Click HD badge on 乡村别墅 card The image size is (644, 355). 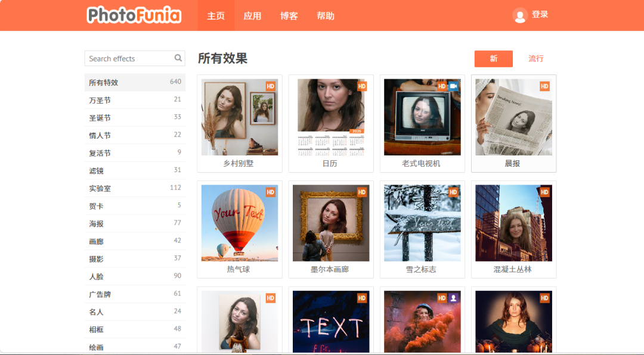[270, 86]
